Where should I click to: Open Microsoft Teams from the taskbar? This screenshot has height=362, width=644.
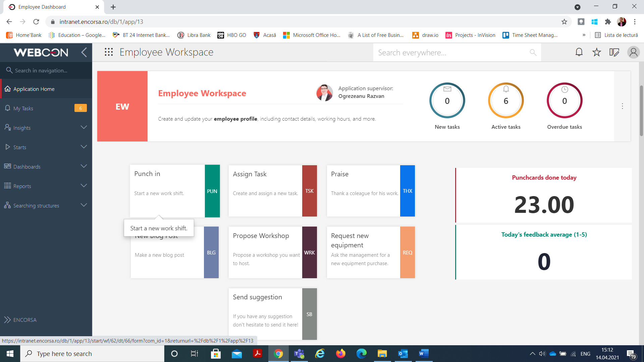point(299,354)
